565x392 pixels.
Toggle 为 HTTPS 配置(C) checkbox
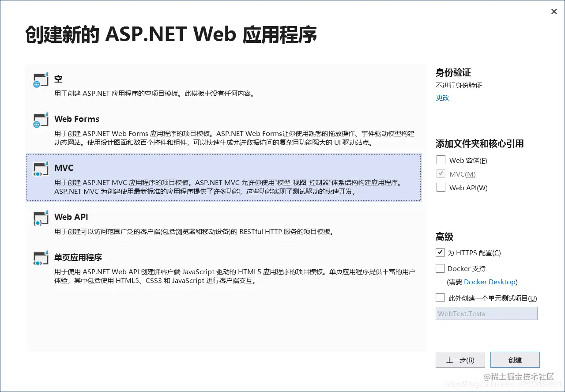(x=440, y=253)
